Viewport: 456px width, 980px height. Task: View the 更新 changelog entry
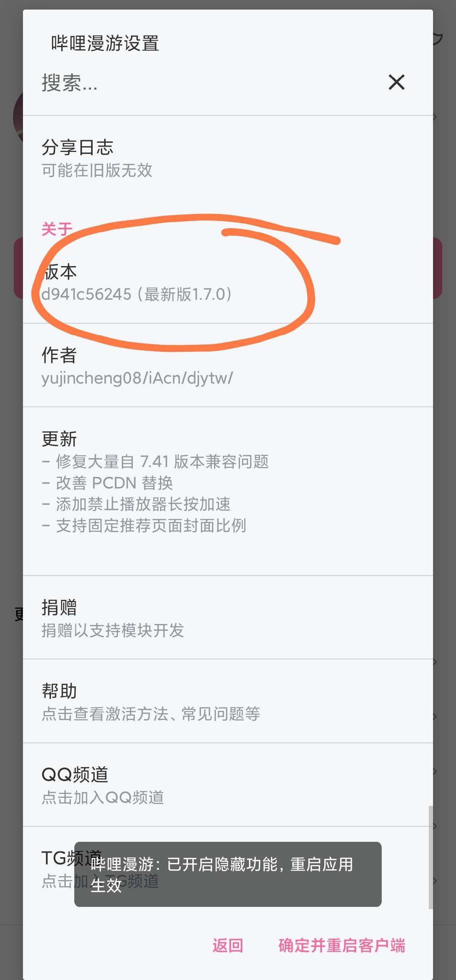(x=228, y=492)
